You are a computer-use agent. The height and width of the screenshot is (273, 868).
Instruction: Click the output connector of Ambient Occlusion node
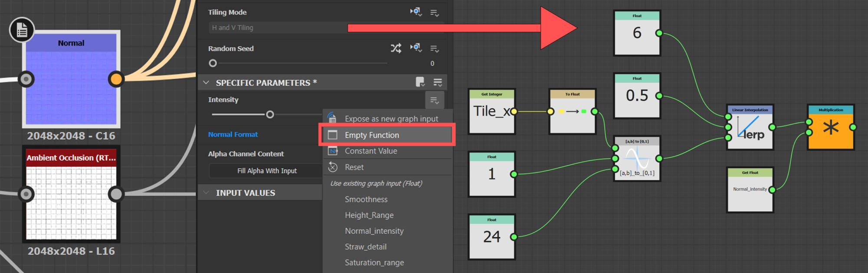click(116, 194)
